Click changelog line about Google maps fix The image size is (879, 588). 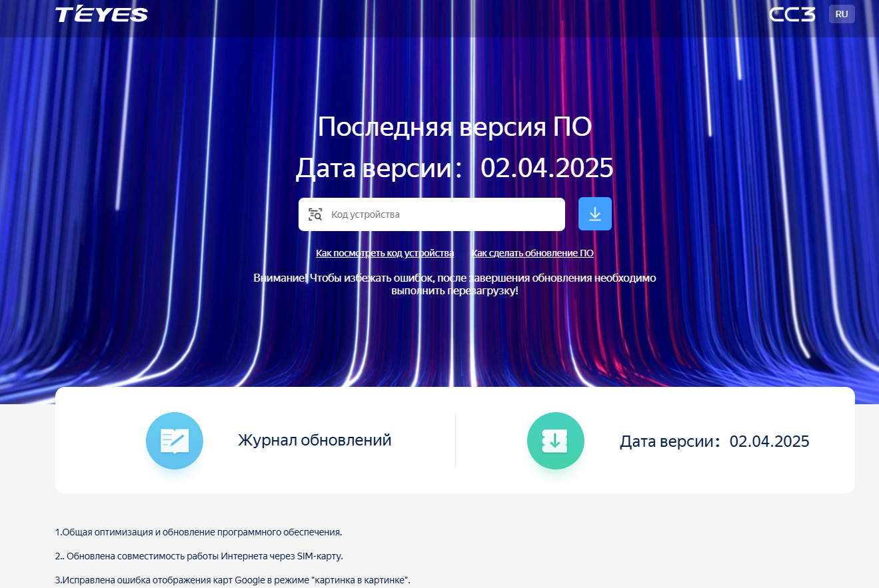click(233, 580)
